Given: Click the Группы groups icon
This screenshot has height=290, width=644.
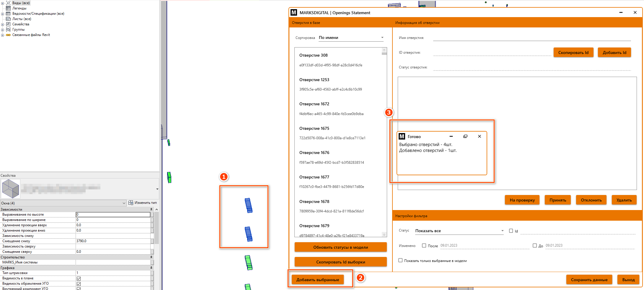Looking at the screenshot, I should pos(8,30).
